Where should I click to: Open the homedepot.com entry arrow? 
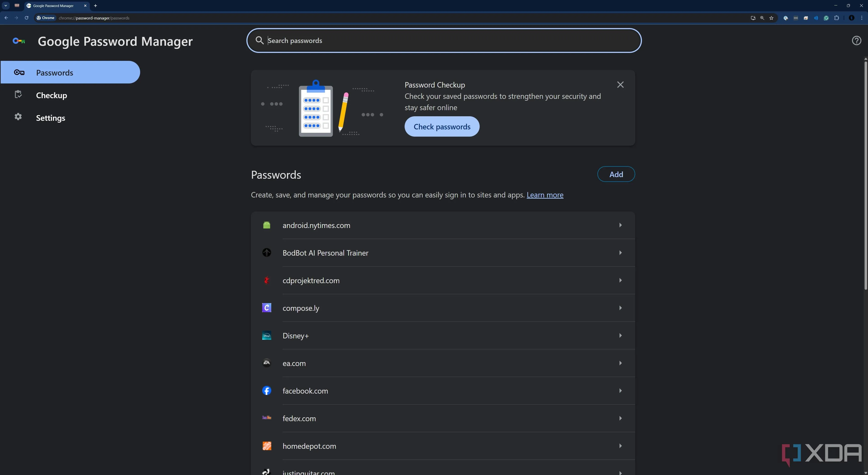pos(620,446)
